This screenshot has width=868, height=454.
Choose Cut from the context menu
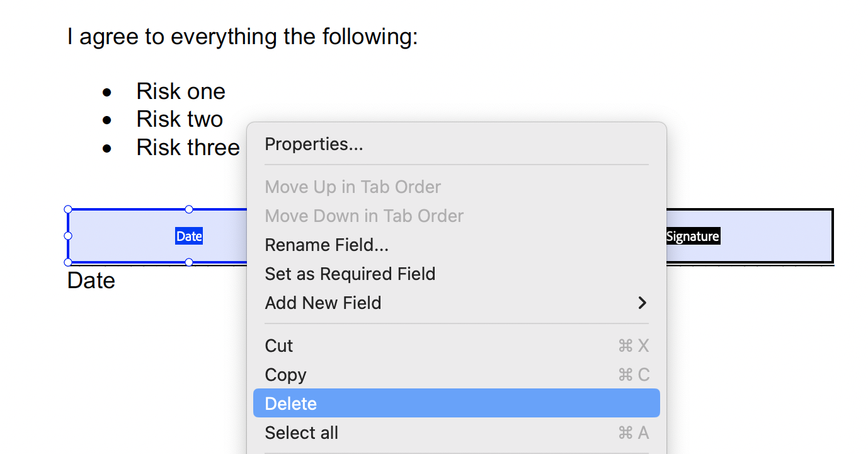click(279, 346)
